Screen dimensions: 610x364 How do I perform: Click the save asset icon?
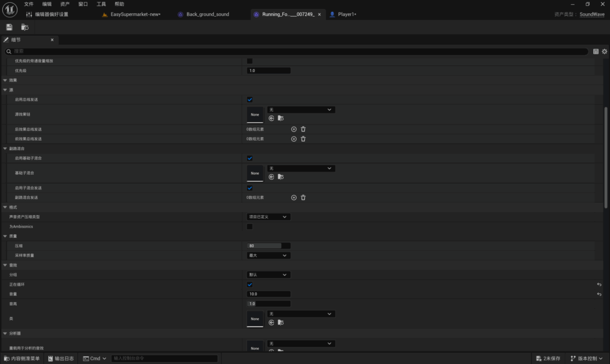[x=9, y=27]
